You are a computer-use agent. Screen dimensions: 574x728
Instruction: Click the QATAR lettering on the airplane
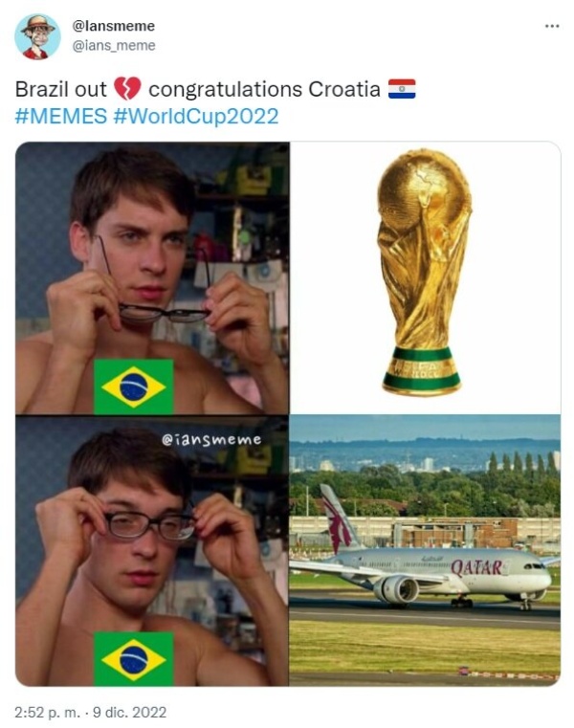point(477,567)
